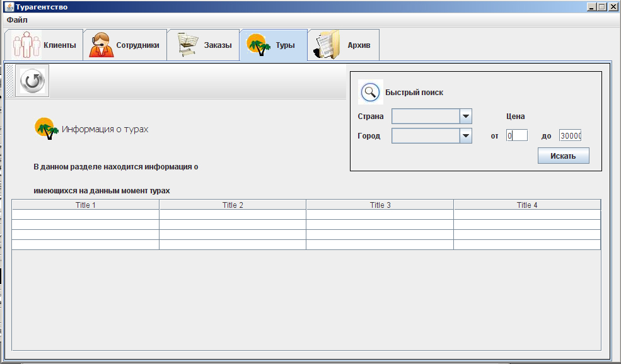Select the Туры tab
This screenshot has height=364, width=621.
(x=273, y=45)
